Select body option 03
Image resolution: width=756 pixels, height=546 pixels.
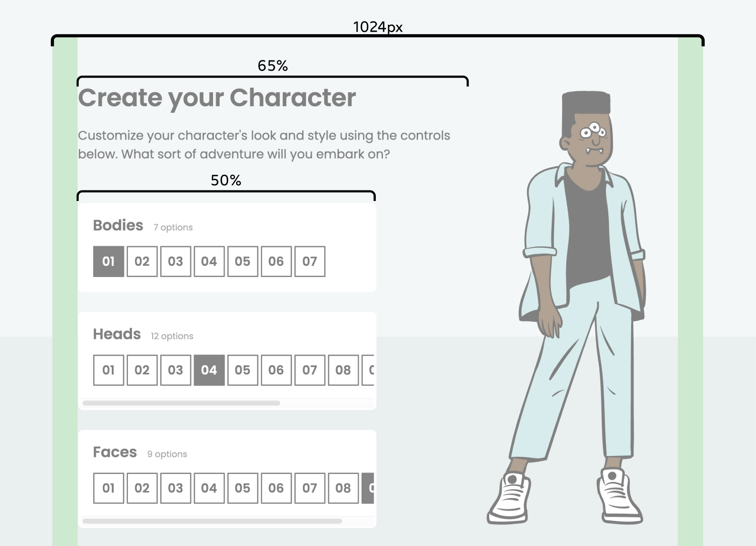[175, 261]
